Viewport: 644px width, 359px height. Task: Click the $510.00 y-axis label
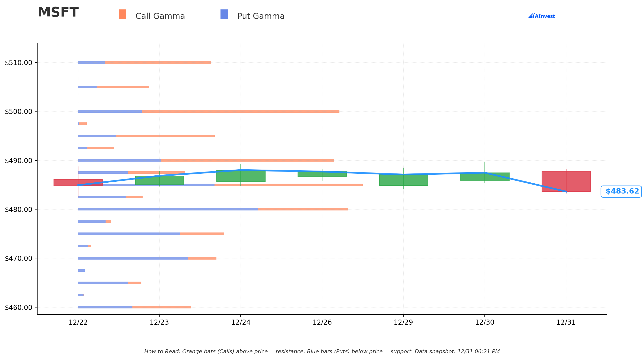[19, 63]
